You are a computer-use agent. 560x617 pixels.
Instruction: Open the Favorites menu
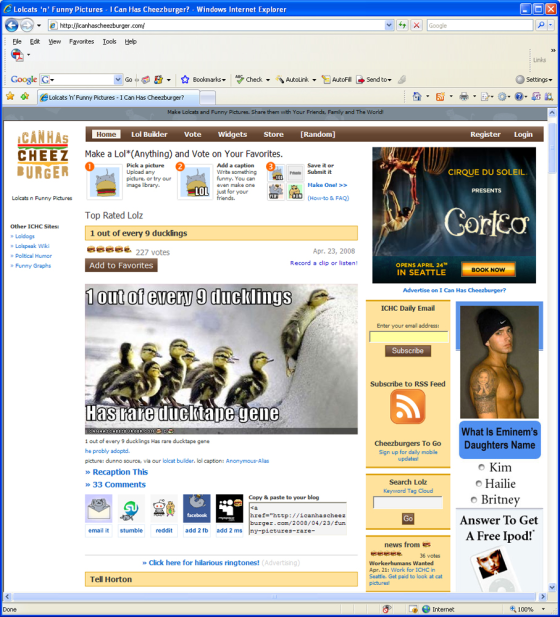(81, 42)
